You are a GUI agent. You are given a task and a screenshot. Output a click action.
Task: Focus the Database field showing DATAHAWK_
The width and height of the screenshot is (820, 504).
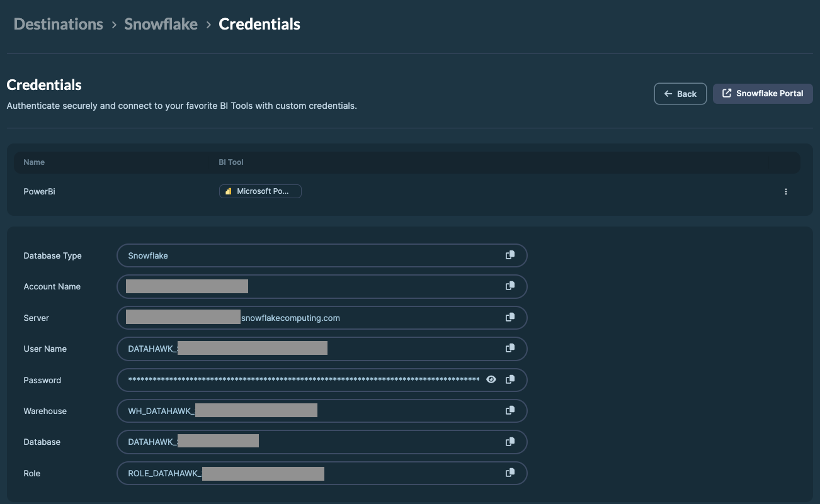[x=322, y=442]
